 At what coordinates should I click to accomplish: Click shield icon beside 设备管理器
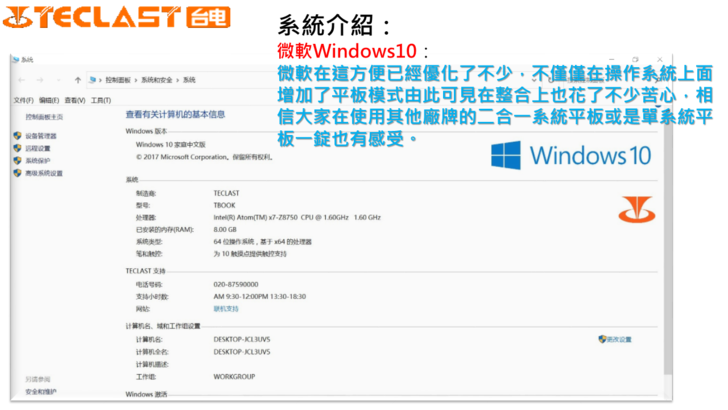18,136
